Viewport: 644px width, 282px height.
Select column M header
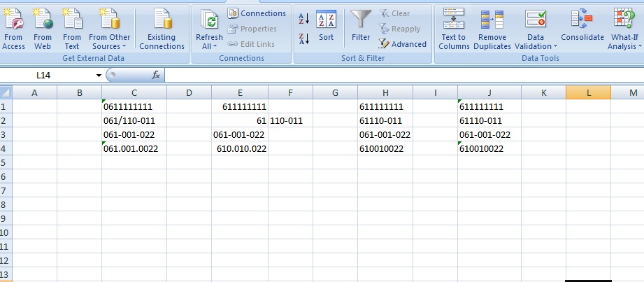click(627, 92)
